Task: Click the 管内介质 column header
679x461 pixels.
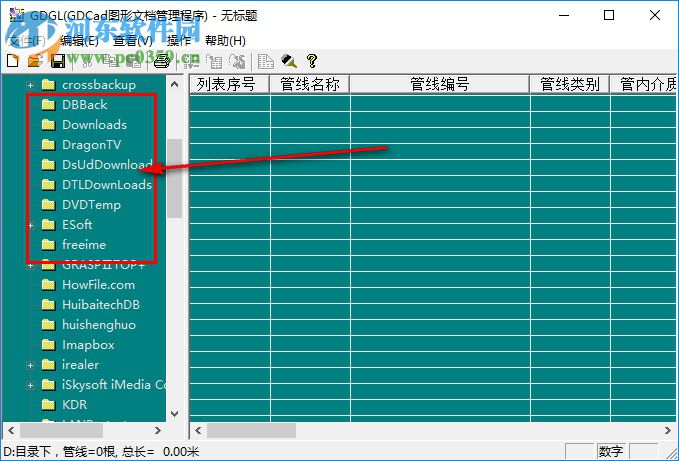Action: click(644, 84)
